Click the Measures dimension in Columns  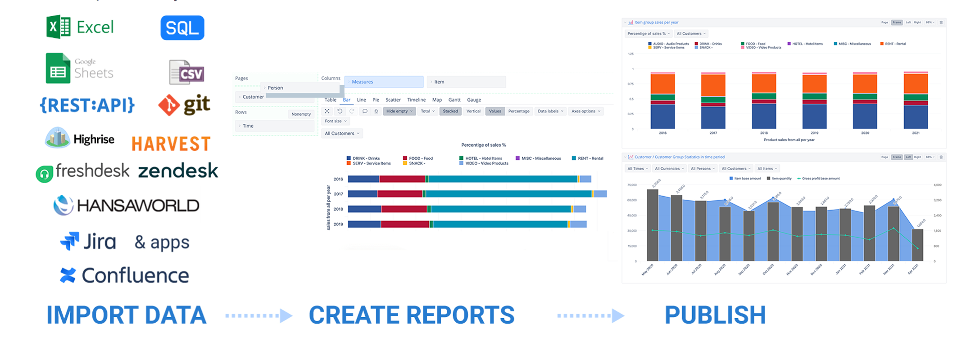tap(384, 82)
